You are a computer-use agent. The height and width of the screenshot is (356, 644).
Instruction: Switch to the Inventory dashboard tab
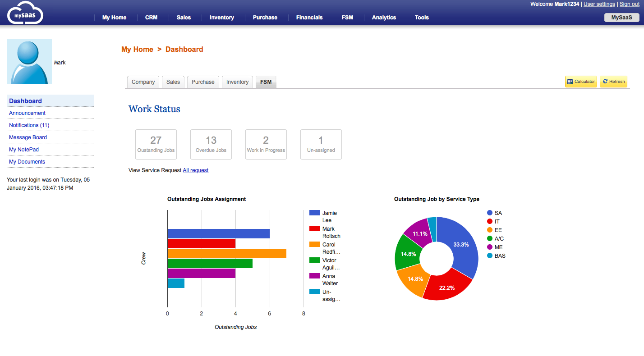click(x=237, y=82)
